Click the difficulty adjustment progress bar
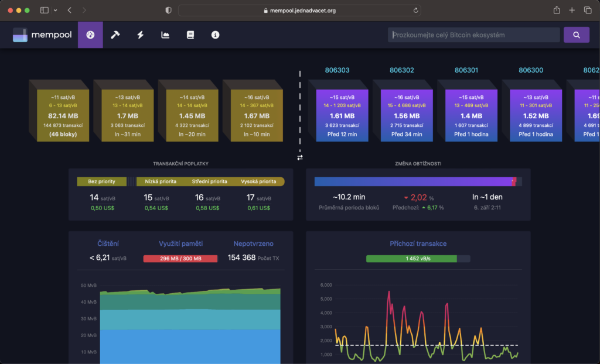The width and height of the screenshot is (600, 364). tap(418, 181)
